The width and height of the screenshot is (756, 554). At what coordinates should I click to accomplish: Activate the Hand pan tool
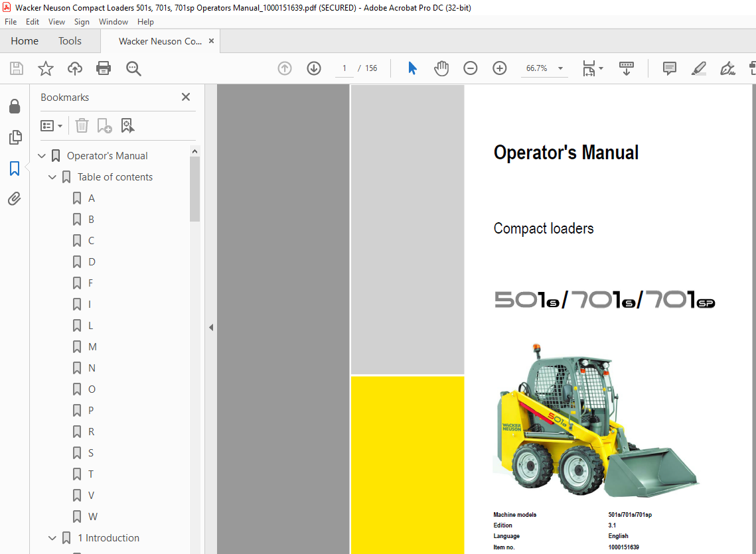click(441, 68)
